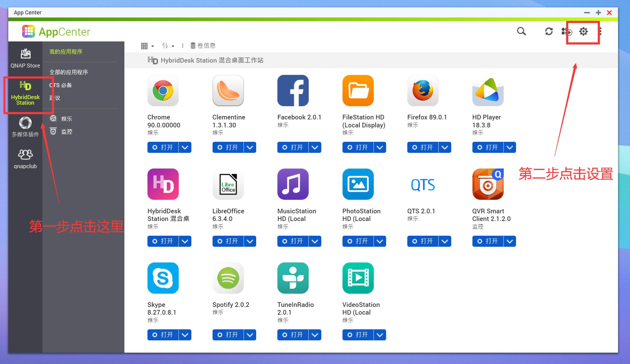Click the Clementine app icon
This screenshot has height=364, width=630.
(228, 91)
